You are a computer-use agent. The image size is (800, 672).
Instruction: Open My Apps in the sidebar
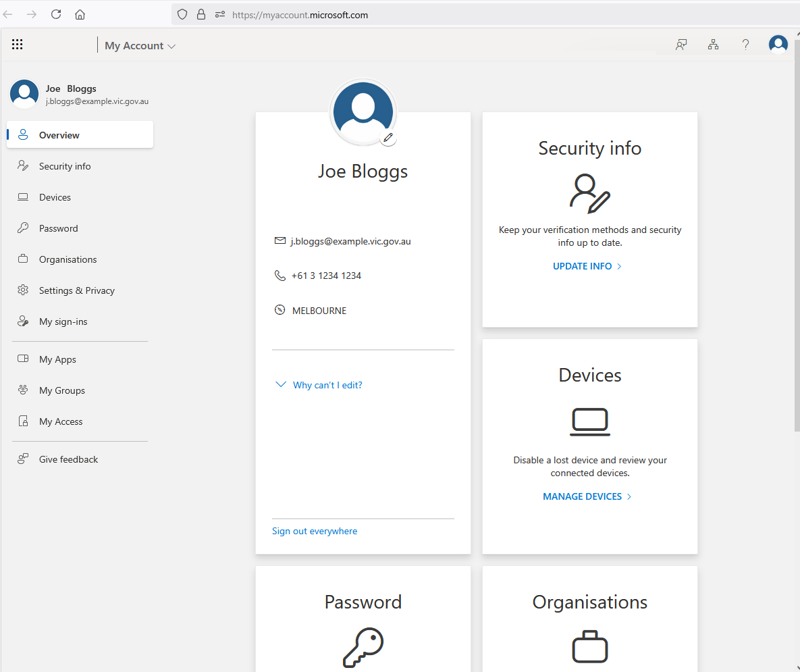click(80, 359)
